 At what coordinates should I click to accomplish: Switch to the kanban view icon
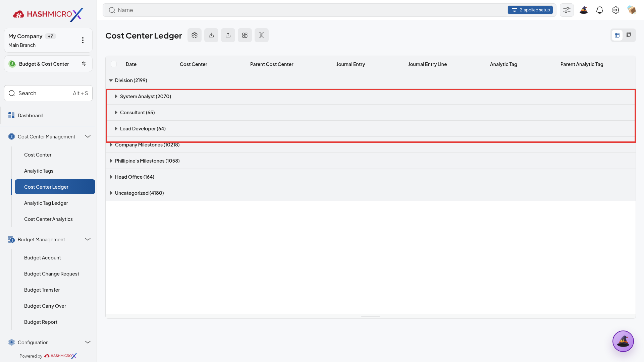[x=629, y=35]
